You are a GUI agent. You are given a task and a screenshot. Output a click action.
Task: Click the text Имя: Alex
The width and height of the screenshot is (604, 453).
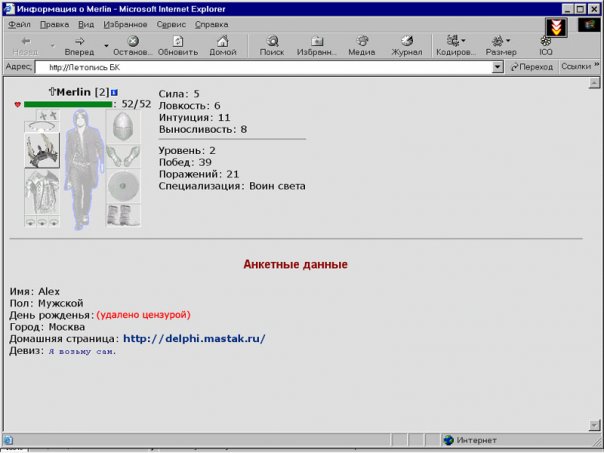35,291
